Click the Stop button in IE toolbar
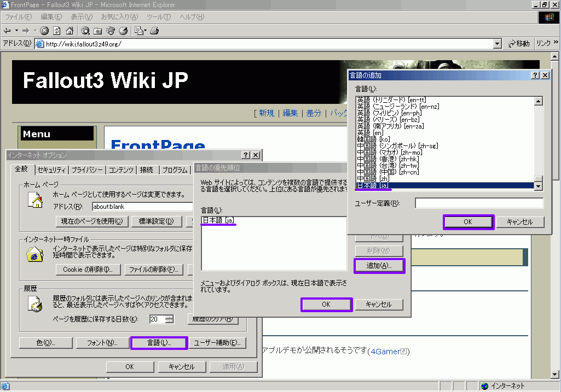The width and height of the screenshot is (561, 392). [45, 31]
